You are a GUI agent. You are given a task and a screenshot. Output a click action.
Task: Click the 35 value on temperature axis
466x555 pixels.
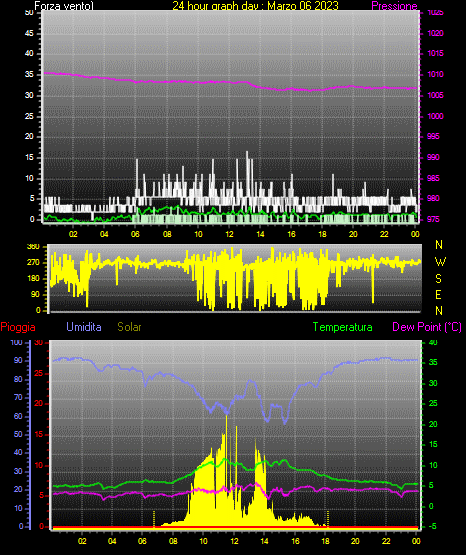pyautogui.click(x=433, y=362)
